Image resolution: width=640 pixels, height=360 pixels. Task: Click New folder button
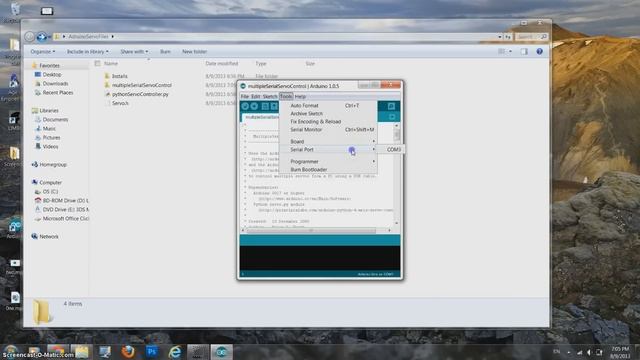[194, 51]
